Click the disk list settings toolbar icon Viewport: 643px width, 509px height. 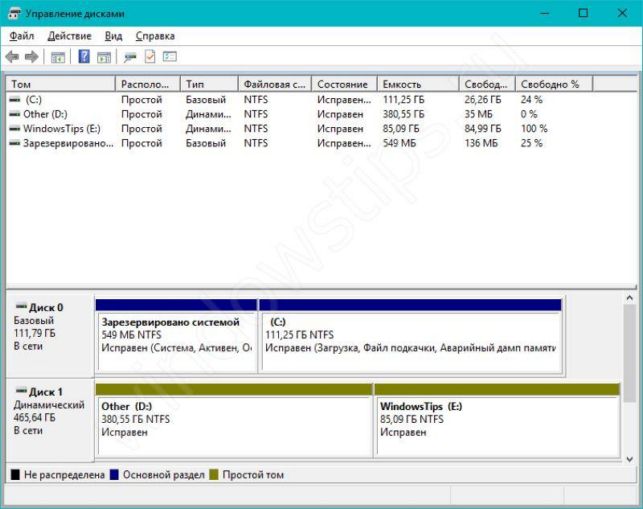(x=170, y=56)
